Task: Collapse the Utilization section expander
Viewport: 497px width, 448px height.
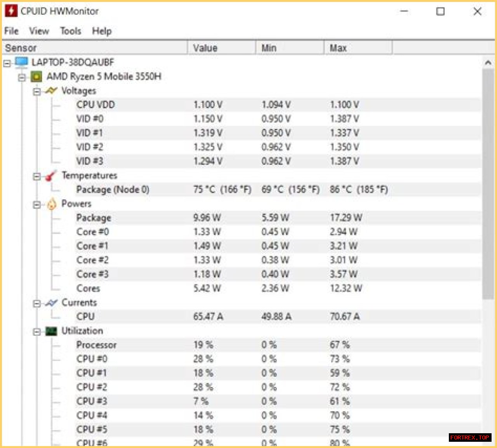Action: (x=37, y=332)
